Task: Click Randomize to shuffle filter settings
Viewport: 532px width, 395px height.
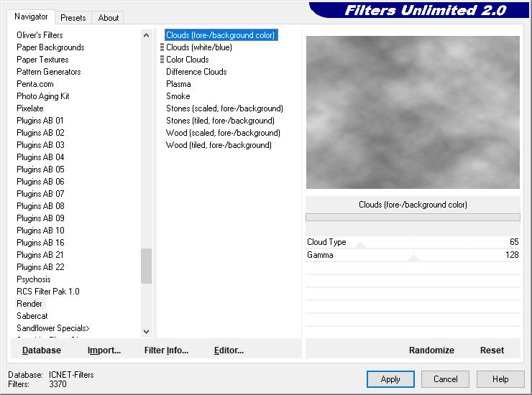Action: [x=431, y=350]
